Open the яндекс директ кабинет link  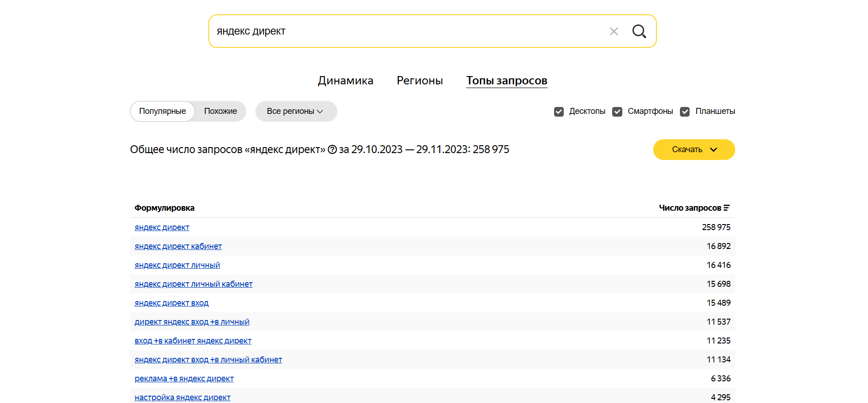178,246
